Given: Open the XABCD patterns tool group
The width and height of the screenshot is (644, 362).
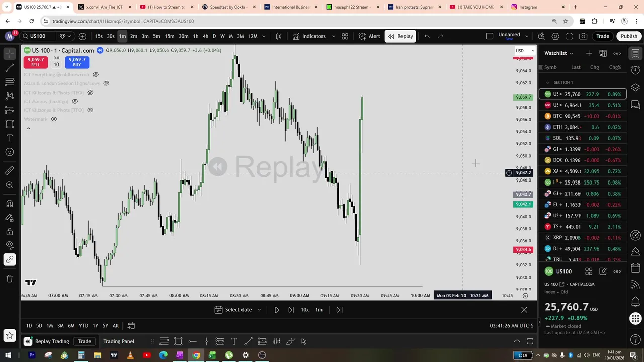Looking at the screenshot, I should (10, 96).
